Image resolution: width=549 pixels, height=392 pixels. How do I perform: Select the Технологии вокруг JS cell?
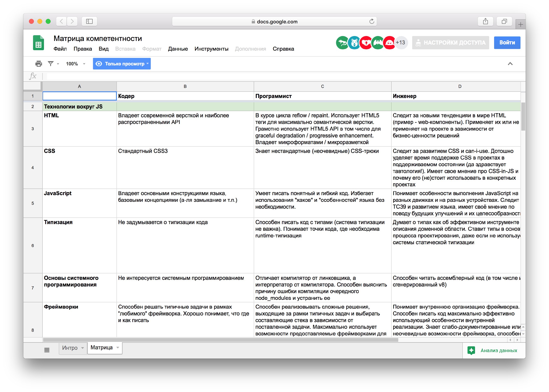pyautogui.click(x=79, y=106)
